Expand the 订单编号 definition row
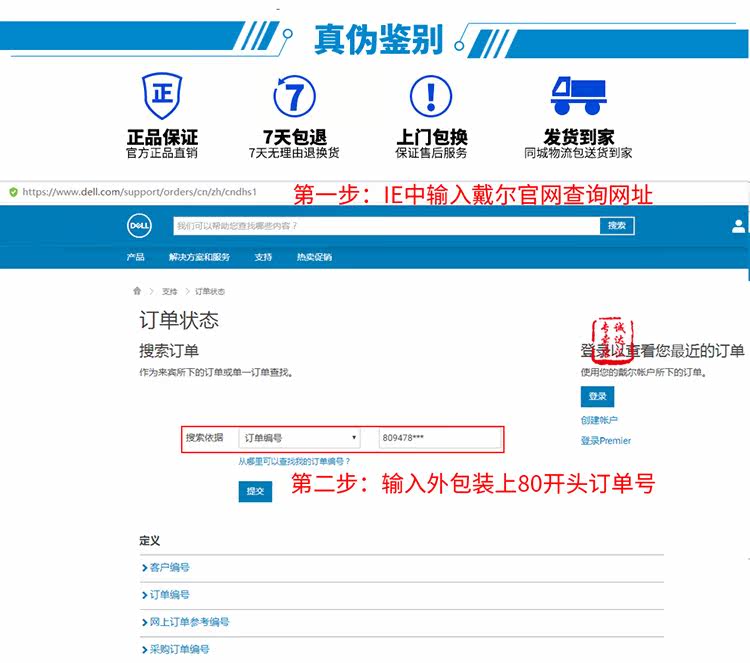The width and height of the screenshot is (750, 663). click(165, 595)
